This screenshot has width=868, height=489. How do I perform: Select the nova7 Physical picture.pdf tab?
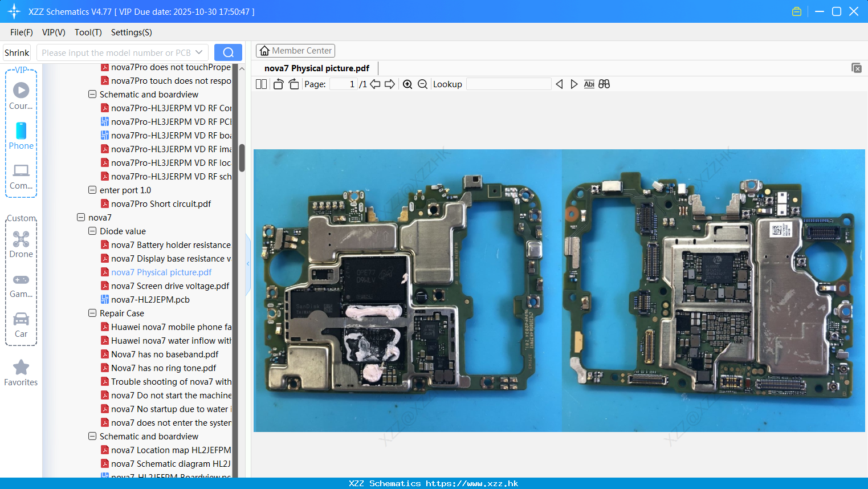click(317, 68)
